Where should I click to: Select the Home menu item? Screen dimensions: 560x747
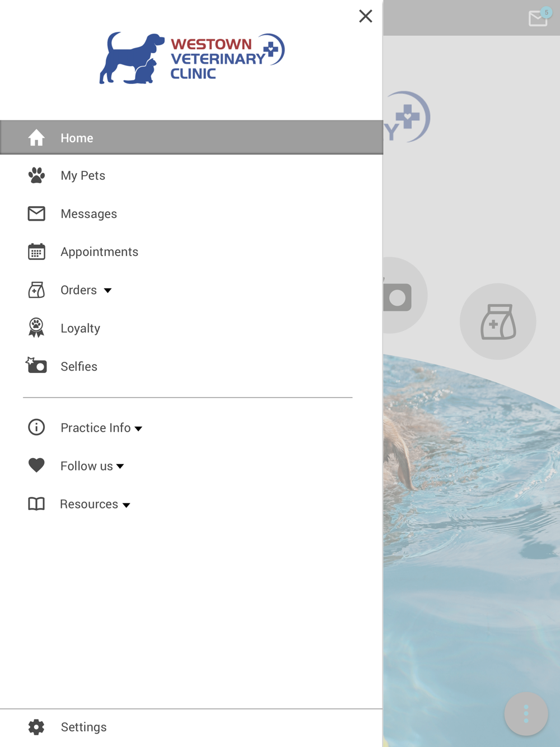[x=192, y=137]
